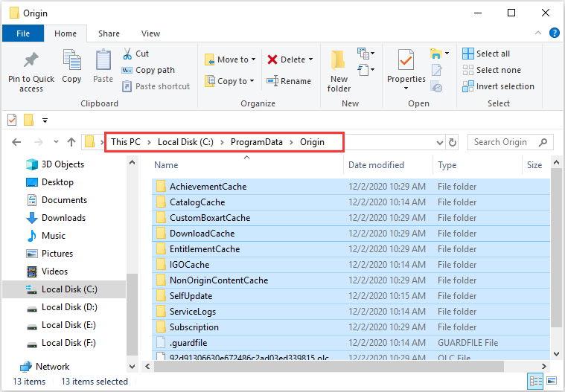
Task: Switch to Large icons view in status bar
Action: pos(552,381)
